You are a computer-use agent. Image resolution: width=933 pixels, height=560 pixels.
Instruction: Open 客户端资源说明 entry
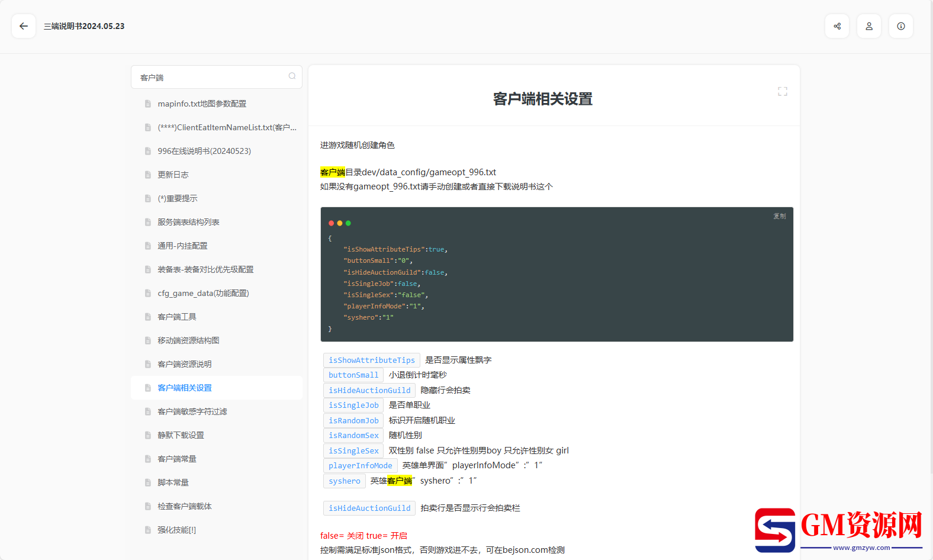click(x=217, y=364)
